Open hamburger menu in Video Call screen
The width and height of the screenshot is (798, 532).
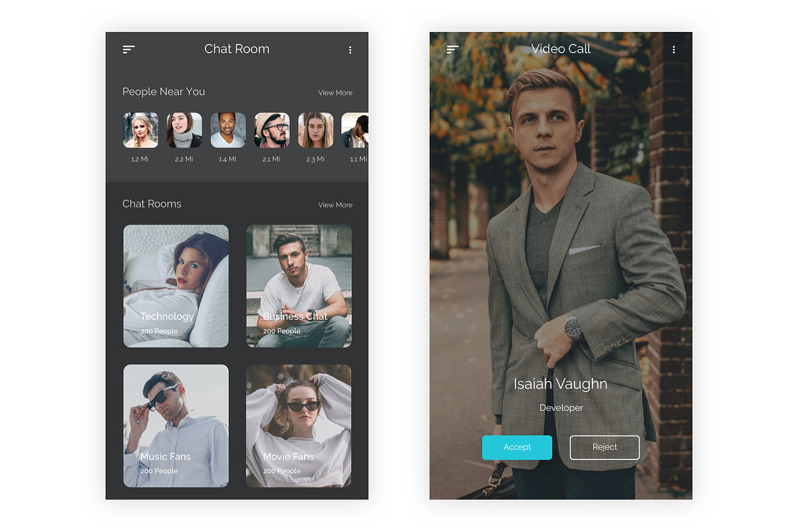pos(453,50)
